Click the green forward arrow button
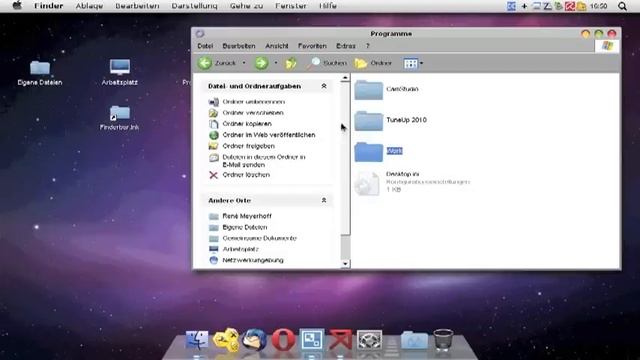 [261, 63]
